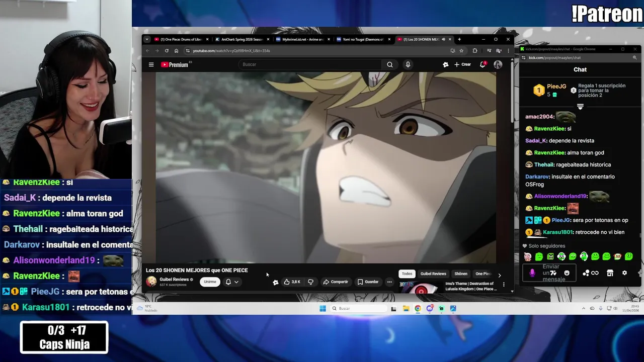This screenshot has width=644, height=362.
Task: Select the Todos filter chip
Action: tap(407, 274)
